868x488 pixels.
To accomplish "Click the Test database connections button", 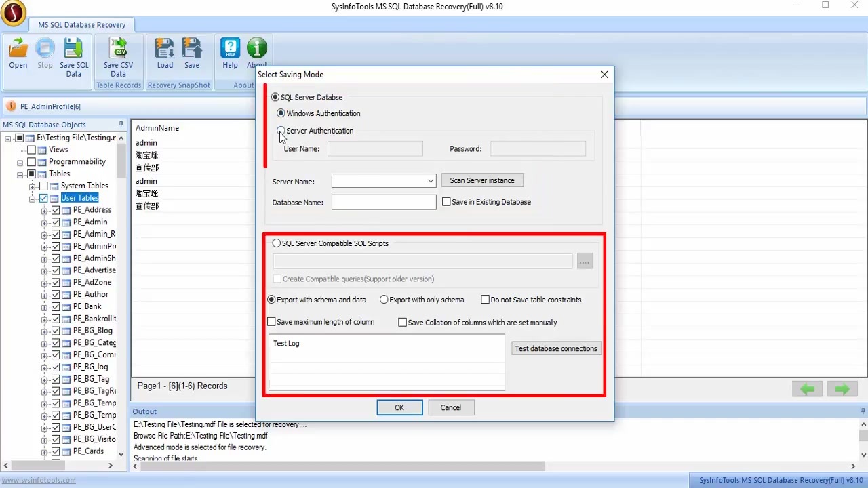I will [556, 348].
